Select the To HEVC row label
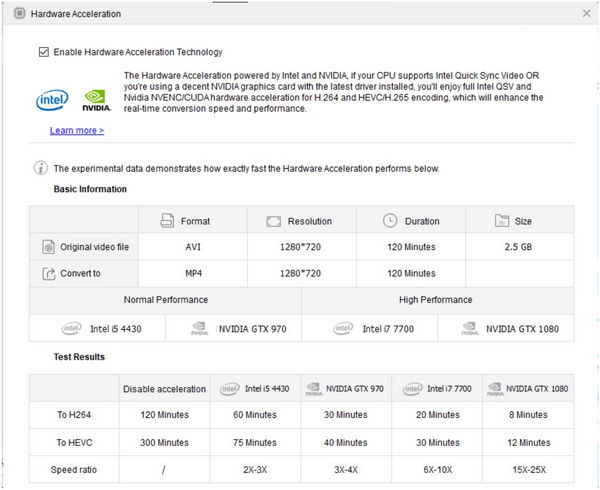The image size is (600, 490). click(74, 443)
